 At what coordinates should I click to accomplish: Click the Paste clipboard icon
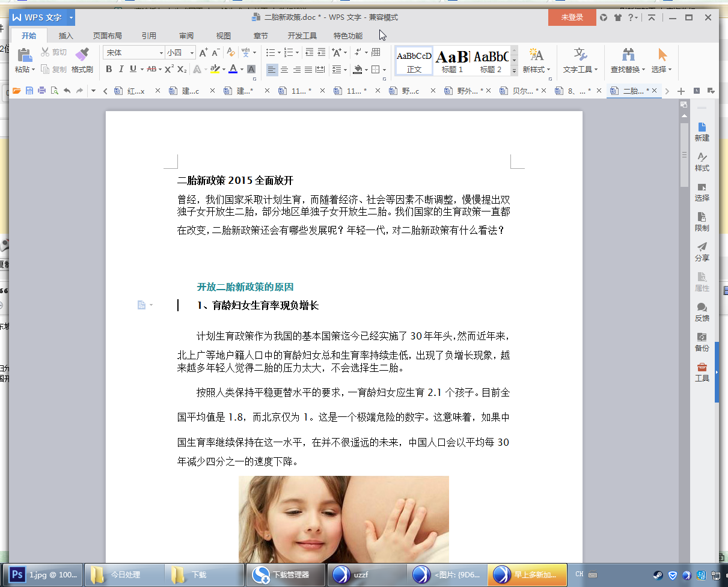click(x=25, y=54)
